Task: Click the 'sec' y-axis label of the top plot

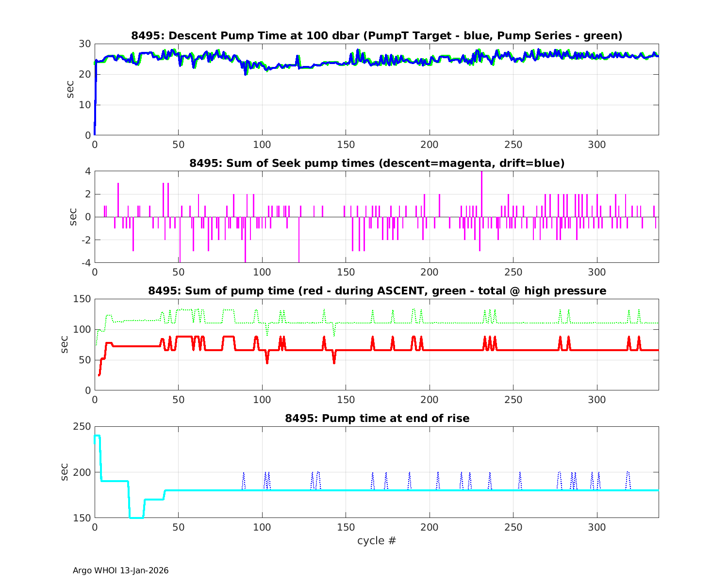Action: 71,90
